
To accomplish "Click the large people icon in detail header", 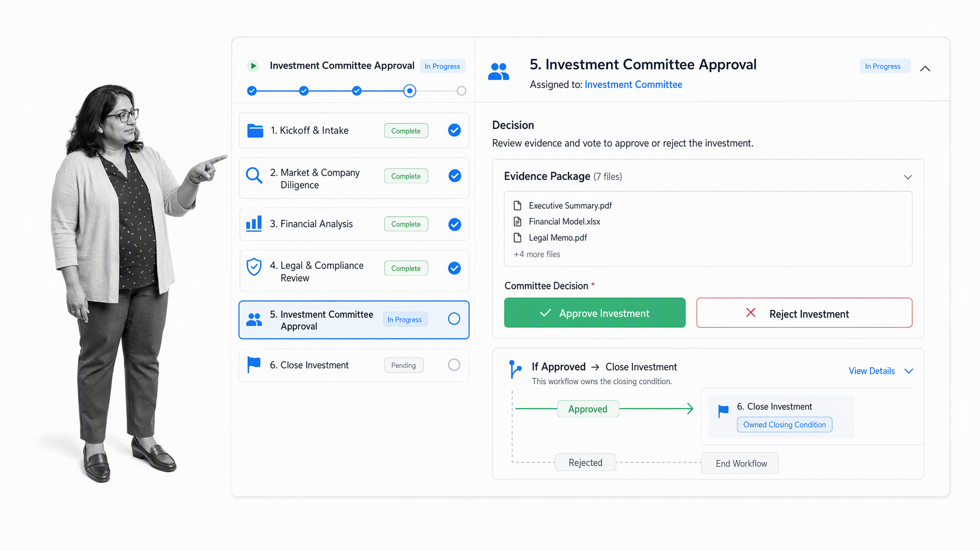I will tap(498, 71).
